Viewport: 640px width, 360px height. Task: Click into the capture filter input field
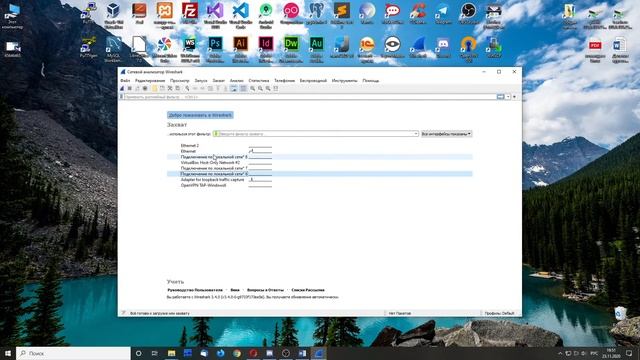click(x=316, y=133)
